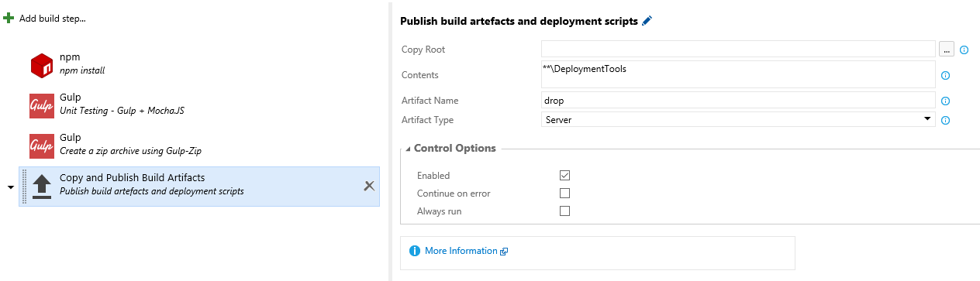Browse for Copy Root with ellipsis button

pos(947,50)
